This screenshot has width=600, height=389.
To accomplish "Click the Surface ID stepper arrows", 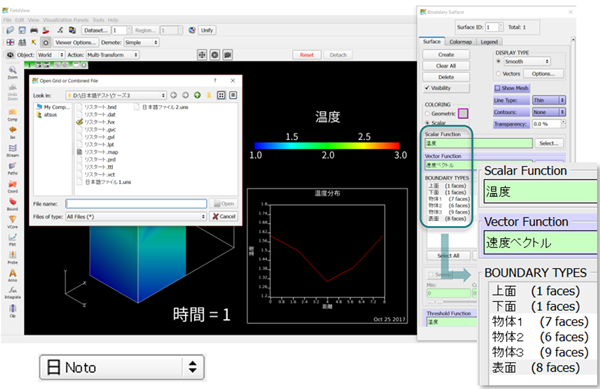I will coord(500,27).
